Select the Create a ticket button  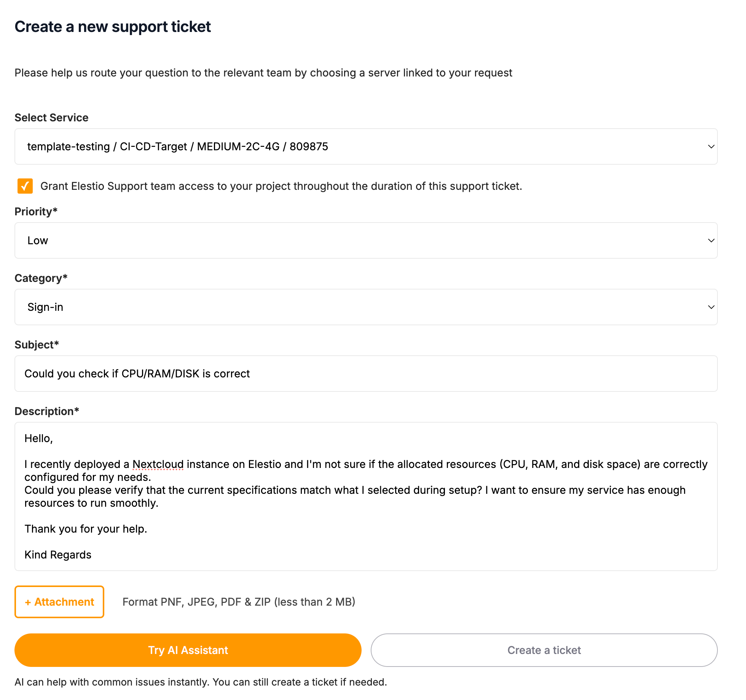point(544,650)
